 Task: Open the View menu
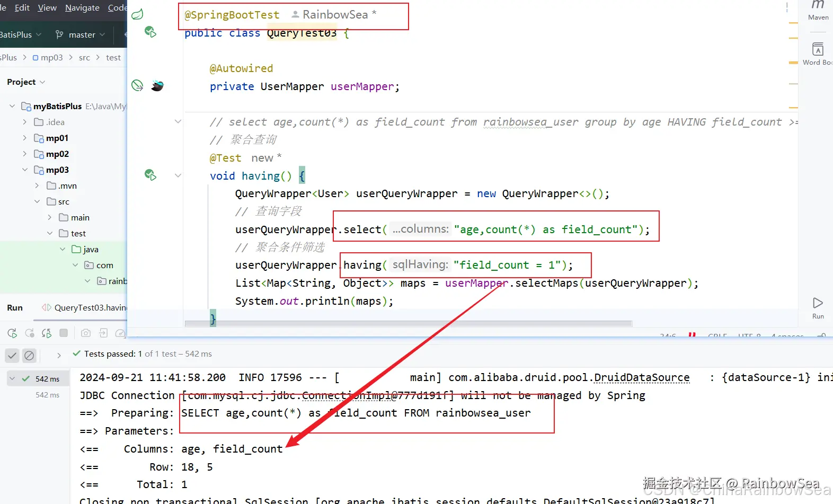click(x=47, y=7)
